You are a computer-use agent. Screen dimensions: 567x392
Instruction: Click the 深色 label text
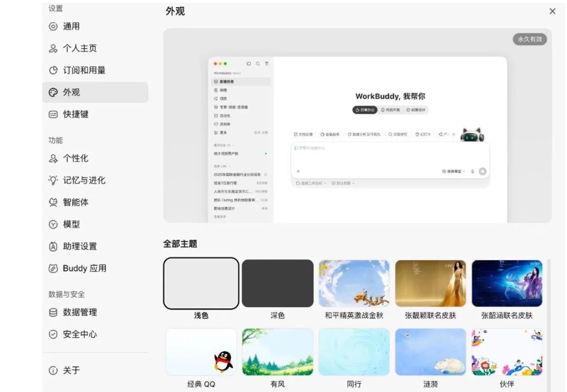(278, 316)
